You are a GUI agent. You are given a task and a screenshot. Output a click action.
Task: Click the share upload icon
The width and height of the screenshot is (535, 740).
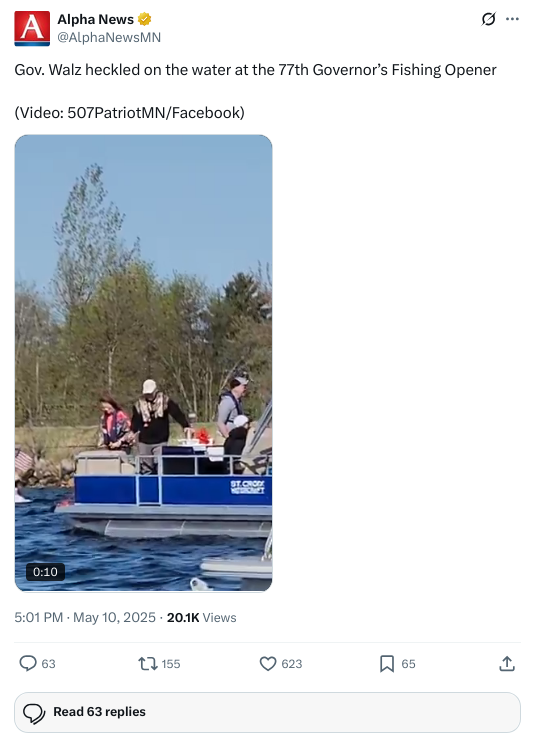pyautogui.click(x=507, y=664)
